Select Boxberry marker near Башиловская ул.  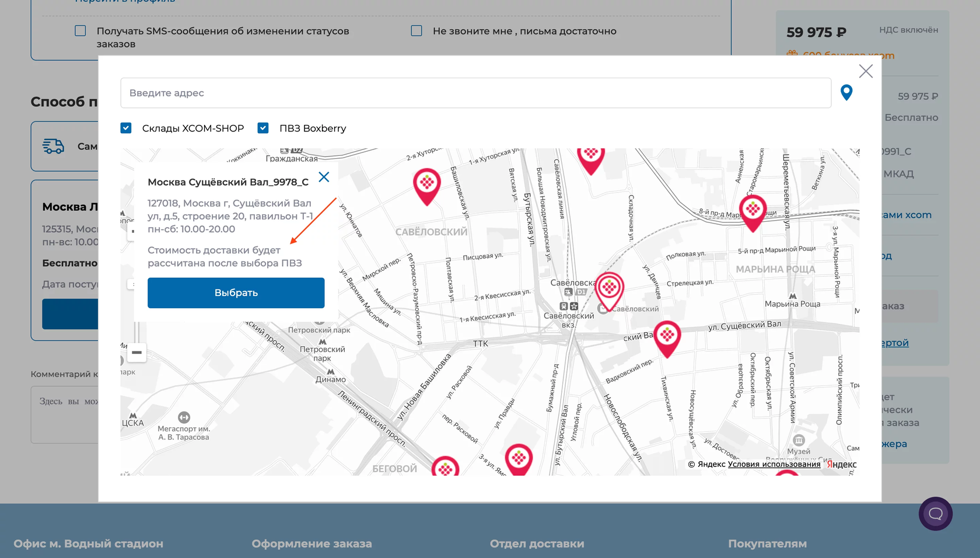[427, 186]
